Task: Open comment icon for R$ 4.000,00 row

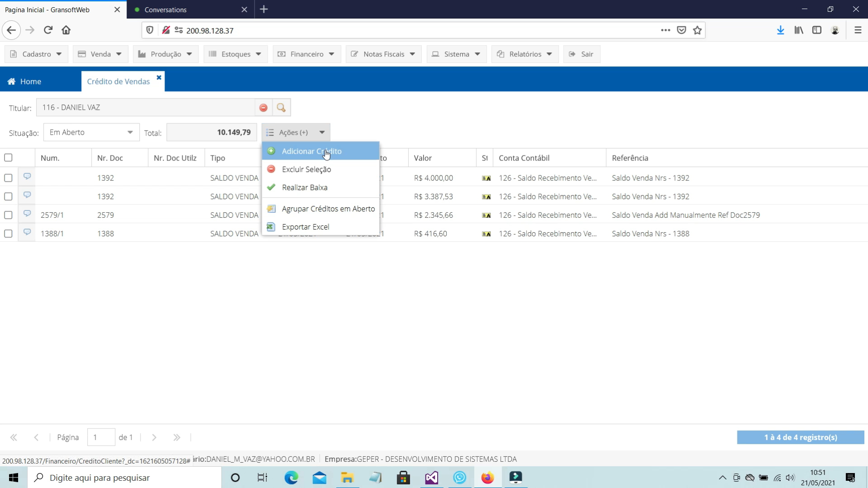Action: coord(27,177)
